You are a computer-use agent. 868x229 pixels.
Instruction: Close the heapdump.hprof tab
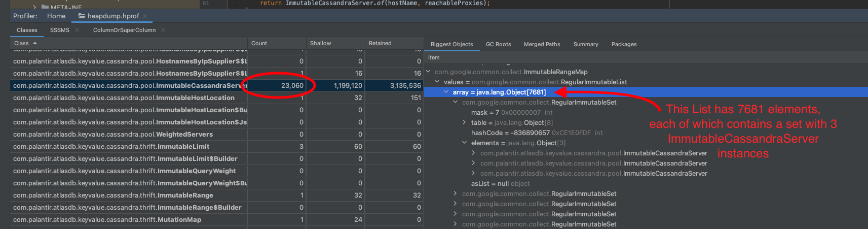coord(145,16)
